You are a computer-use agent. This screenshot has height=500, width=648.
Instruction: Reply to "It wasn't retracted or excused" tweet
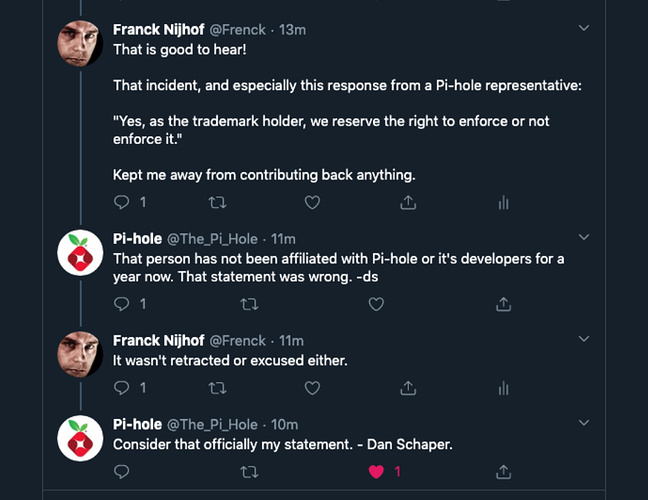[123, 387]
